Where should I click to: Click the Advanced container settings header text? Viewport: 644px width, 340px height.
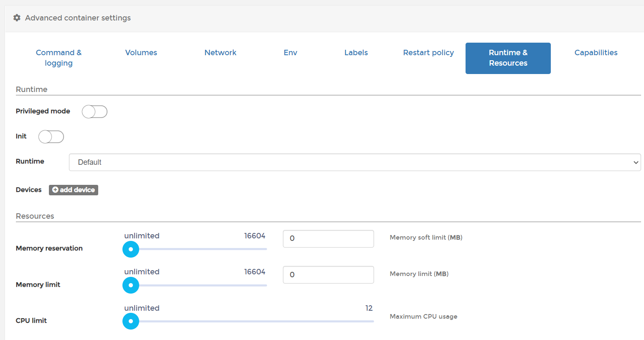click(78, 18)
